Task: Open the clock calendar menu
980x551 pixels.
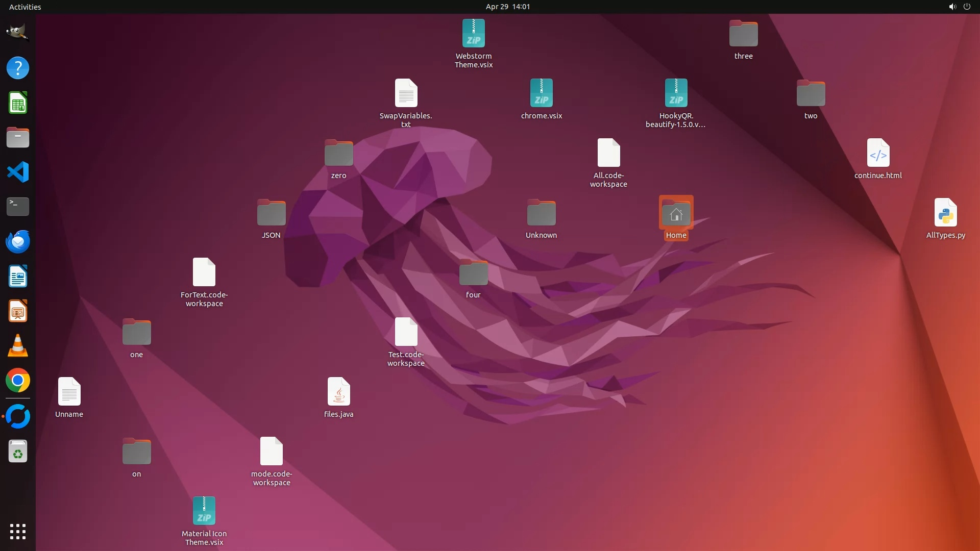Action: tap(507, 7)
